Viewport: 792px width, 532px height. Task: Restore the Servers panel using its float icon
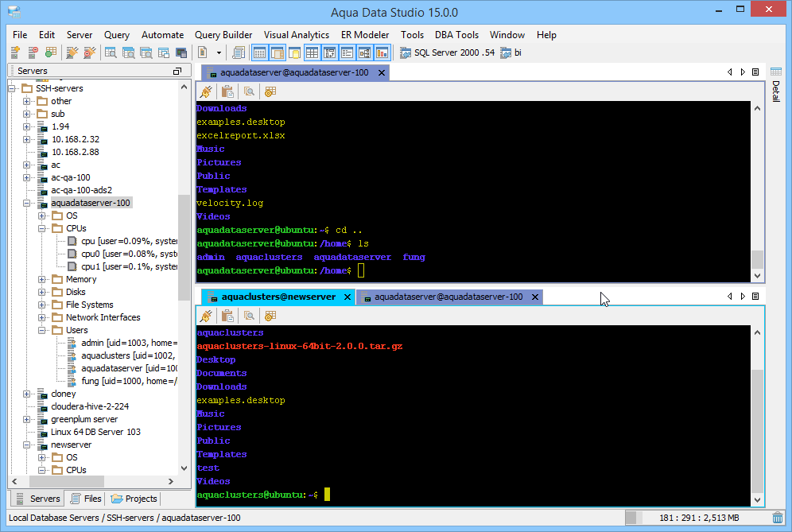tap(177, 71)
